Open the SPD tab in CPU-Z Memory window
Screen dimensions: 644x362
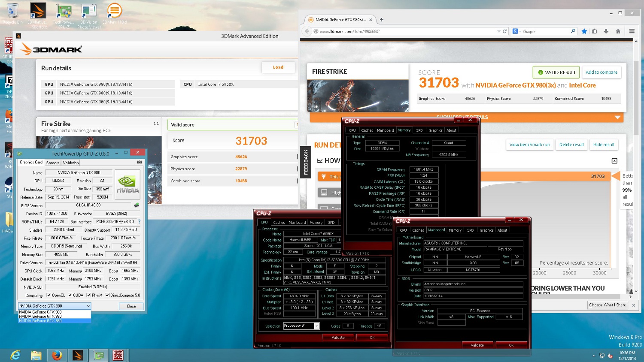pos(419,130)
